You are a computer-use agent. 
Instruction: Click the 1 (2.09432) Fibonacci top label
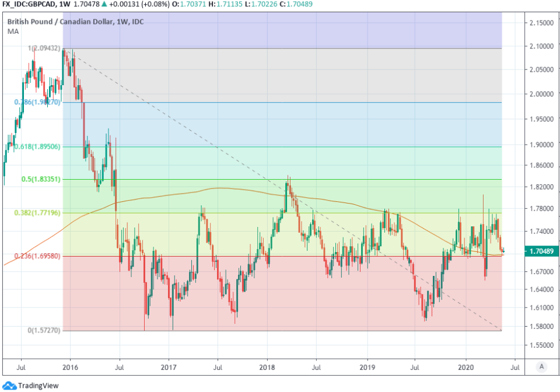[44, 48]
